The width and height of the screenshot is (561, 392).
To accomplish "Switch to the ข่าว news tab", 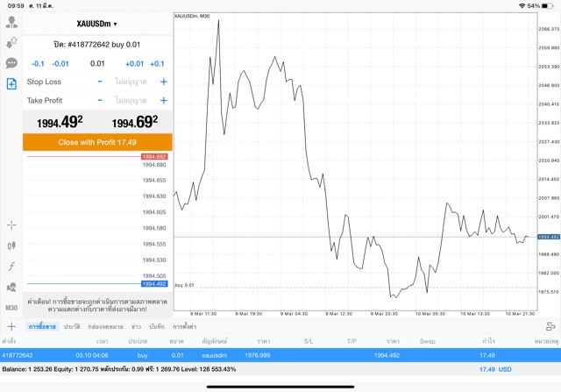I will tap(135, 326).
